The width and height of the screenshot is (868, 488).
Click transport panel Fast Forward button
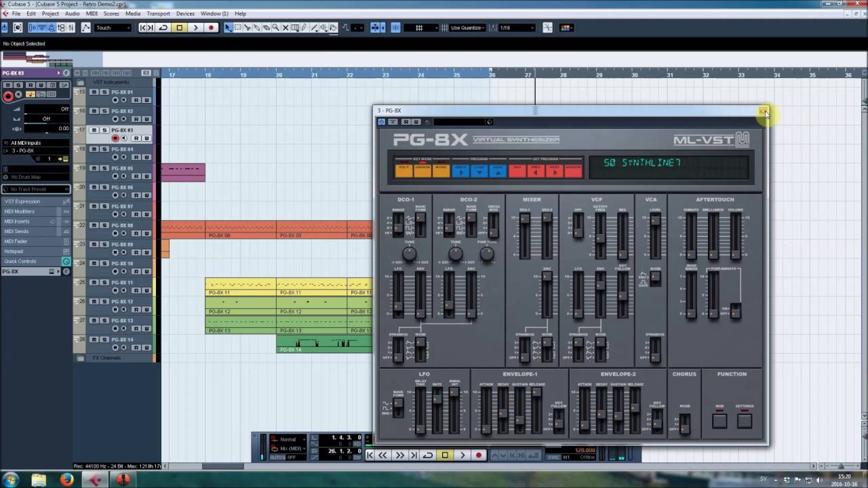(x=399, y=455)
